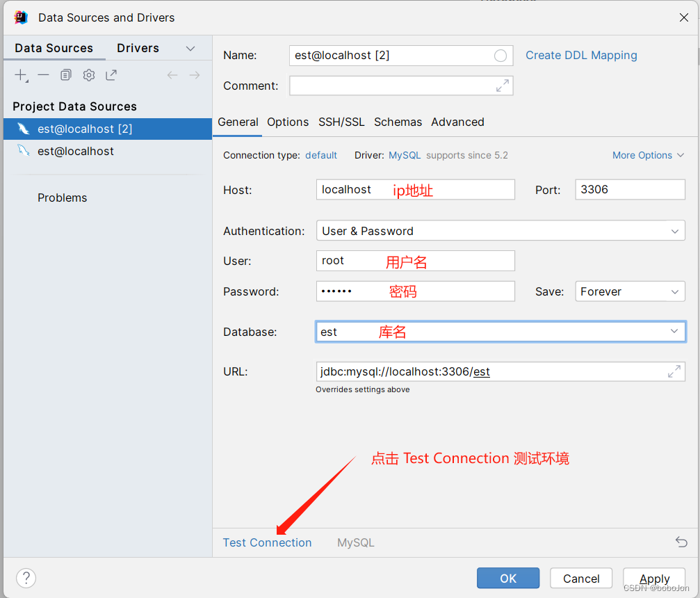The width and height of the screenshot is (700, 598).
Task: Expand the Comment field editor
Action: pos(503,86)
